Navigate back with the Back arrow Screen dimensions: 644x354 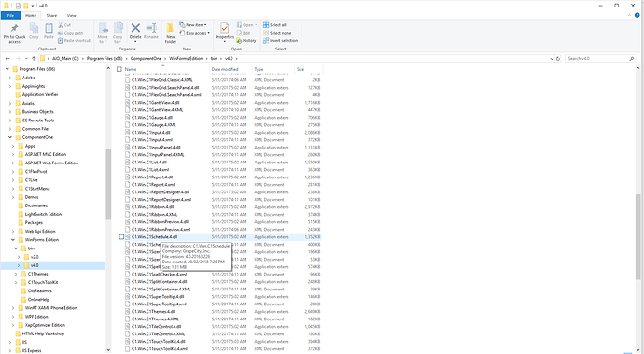[x=7, y=59]
